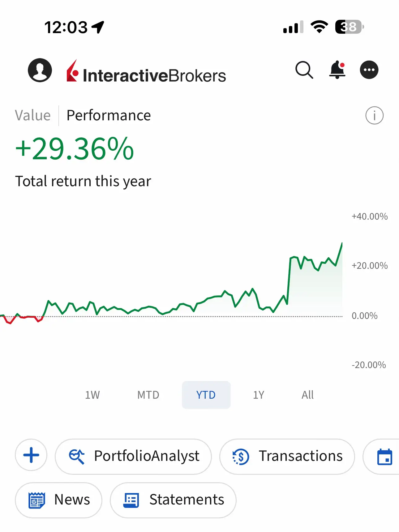399x532 pixels.
Task: Open the News section
Action: pyautogui.click(x=58, y=500)
